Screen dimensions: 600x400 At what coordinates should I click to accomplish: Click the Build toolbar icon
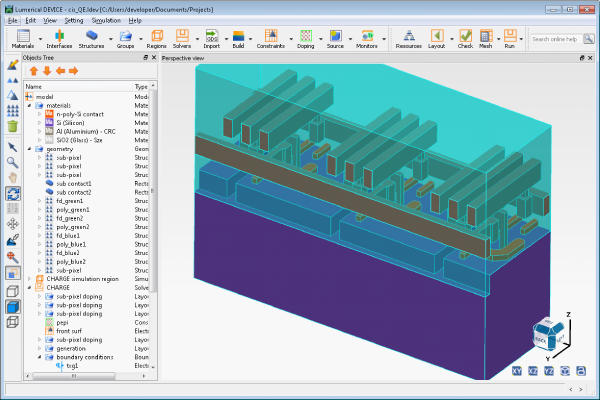click(238, 39)
